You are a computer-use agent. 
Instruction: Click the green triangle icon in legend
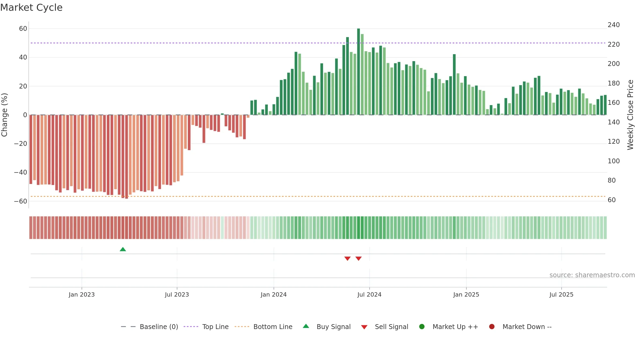click(x=306, y=326)
